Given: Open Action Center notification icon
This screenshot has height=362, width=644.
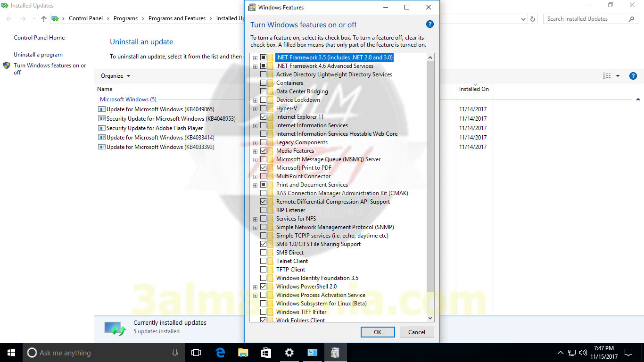Looking at the screenshot, I should click(x=628, y=353).
